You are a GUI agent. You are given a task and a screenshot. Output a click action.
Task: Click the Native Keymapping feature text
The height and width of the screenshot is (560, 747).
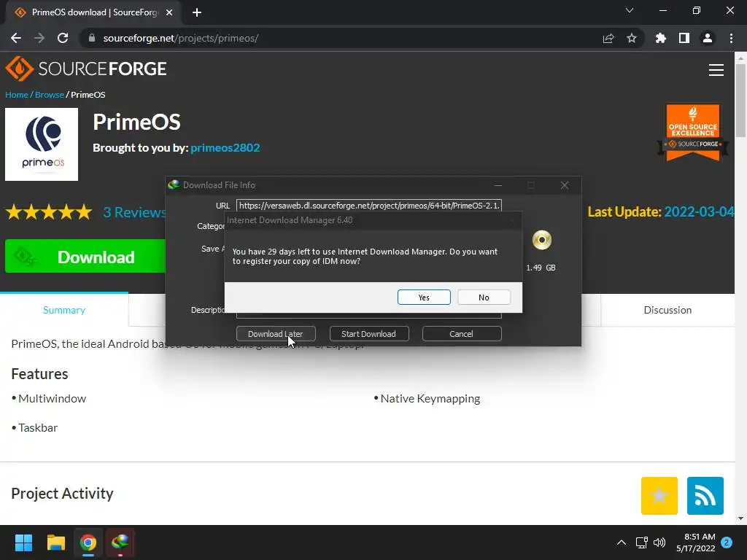430,399
